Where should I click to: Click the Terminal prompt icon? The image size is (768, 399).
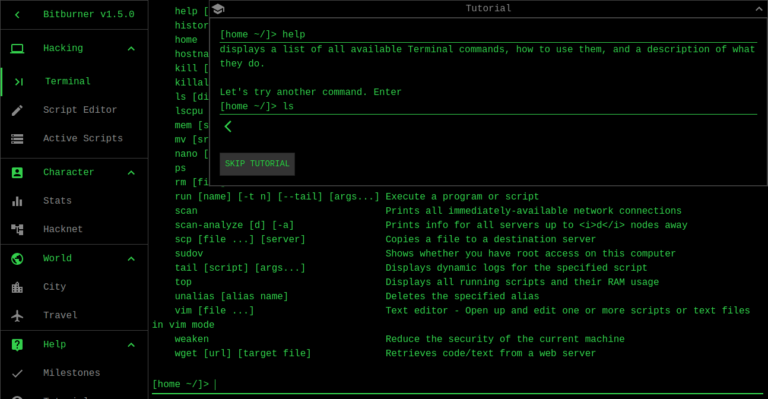click(x=19, y=82)
